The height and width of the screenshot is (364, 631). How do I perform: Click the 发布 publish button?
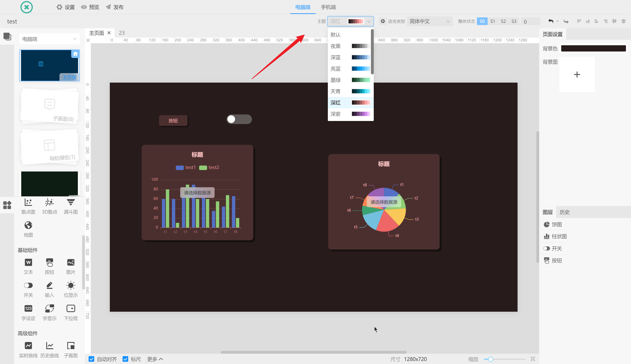tap(115, 7)
